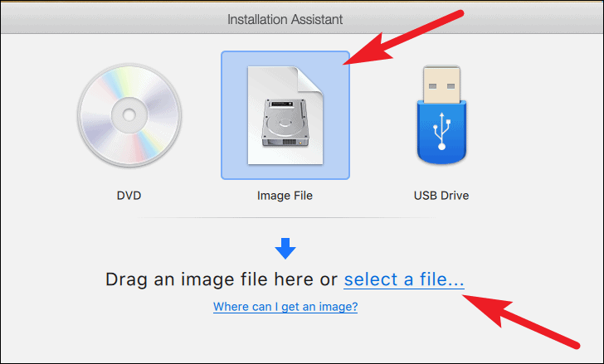Select the "Image File" text label
The image size is (604, 364).
tap(285, 196)
